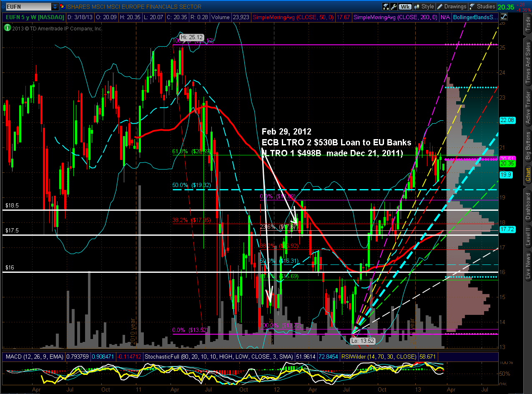This screenshot has width=532, height=394.
Task: Open the Drawings menu
Action: [452, 7]
